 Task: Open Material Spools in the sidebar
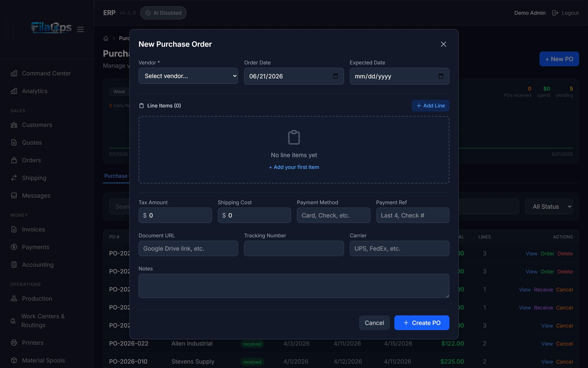[43, 360]
